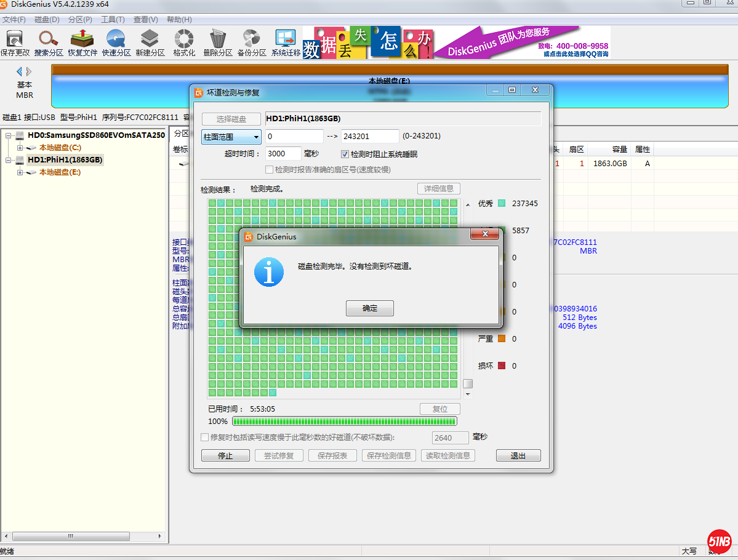Open the 磁盘(D) menu

click(x=47, y=20)
